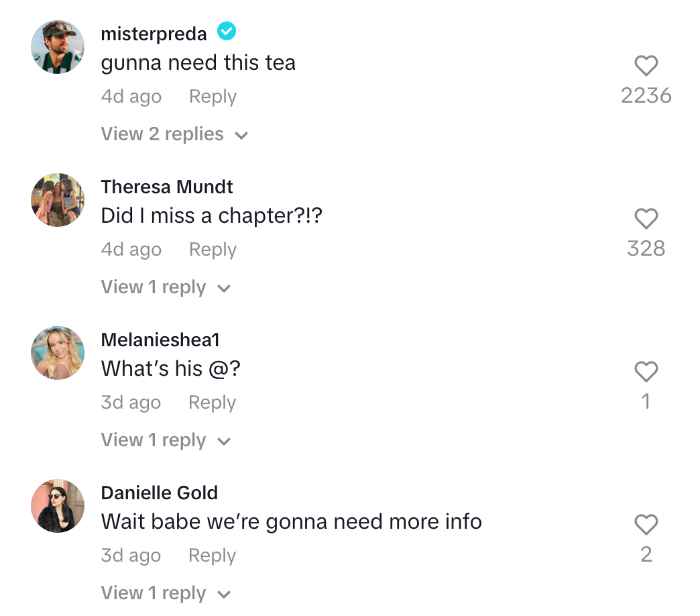
Task: Open misterpreda's profile avatar
Action: (x=58, y=47)
